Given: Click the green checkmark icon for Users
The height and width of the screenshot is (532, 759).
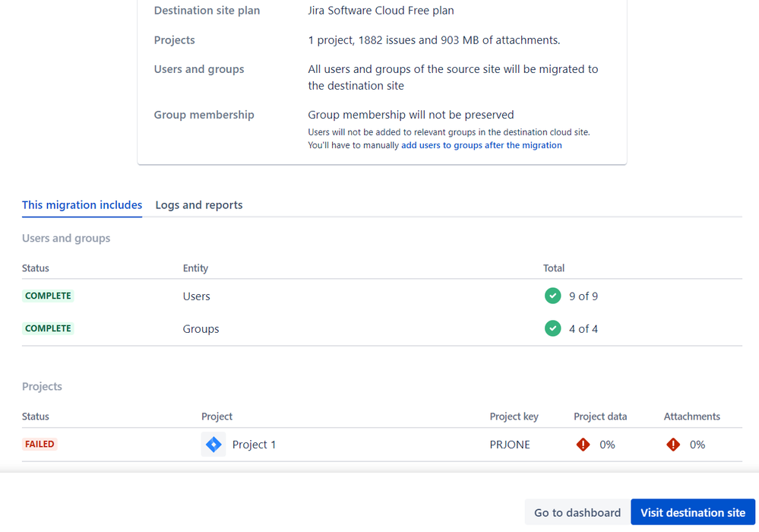Looking at the screenshot, I should pos(552,296).
